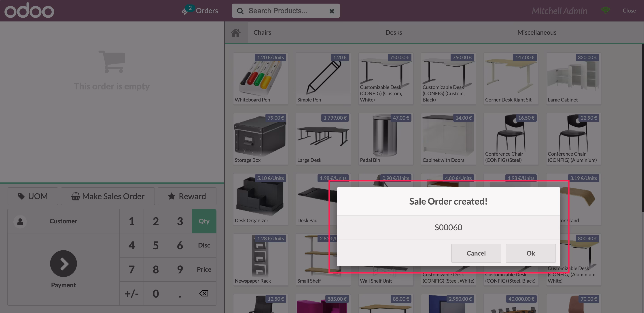Tap numpad digit 4
This screenshot has height=313, width=644.
(132, 245)
